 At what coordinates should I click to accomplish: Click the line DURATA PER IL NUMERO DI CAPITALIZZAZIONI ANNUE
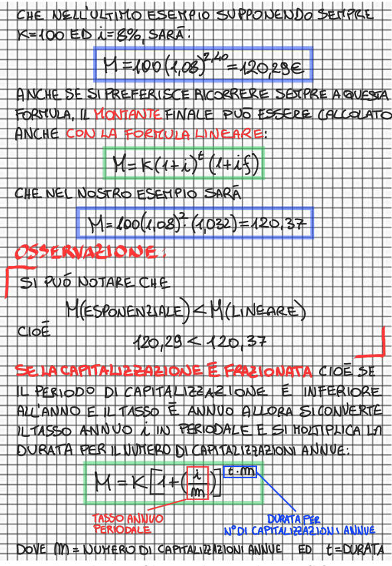pyautogui.click(x=183, y=450)
